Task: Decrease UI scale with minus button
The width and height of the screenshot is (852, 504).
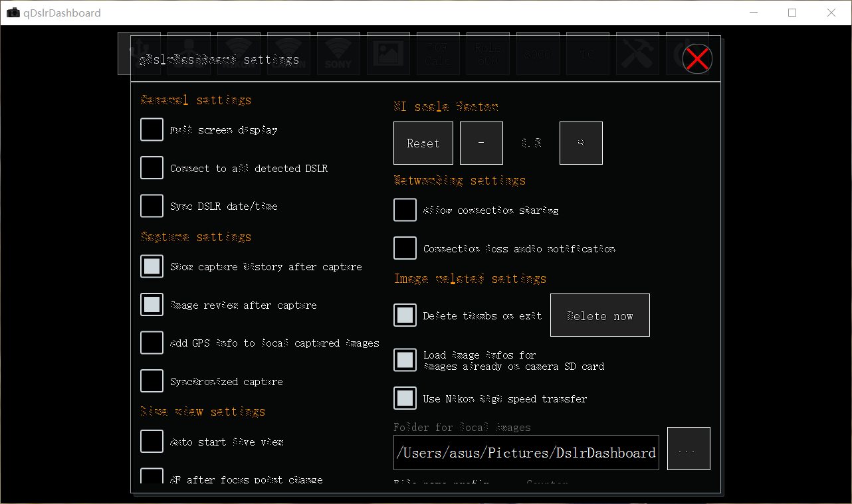Action: tap(481, 143)
